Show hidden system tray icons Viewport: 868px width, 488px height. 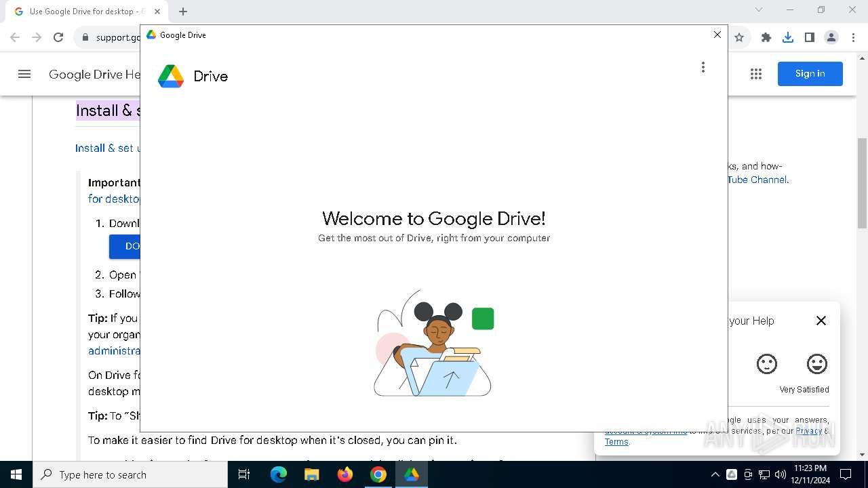(715, 474)
